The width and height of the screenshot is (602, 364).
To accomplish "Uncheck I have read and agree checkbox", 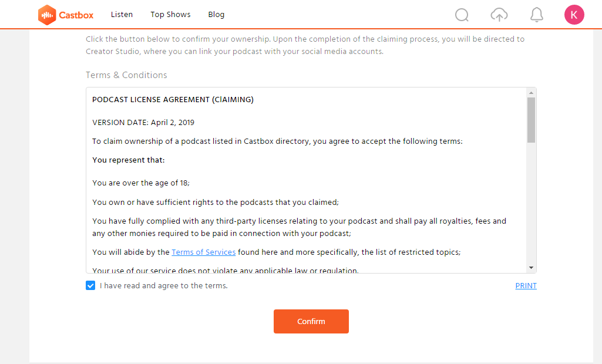I will [x=90, y=285].
